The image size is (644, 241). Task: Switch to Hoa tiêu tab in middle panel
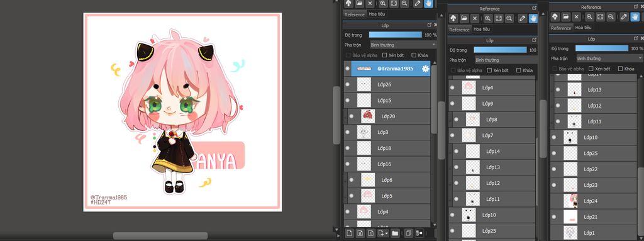pyautogui.click(x=481, y=29)
